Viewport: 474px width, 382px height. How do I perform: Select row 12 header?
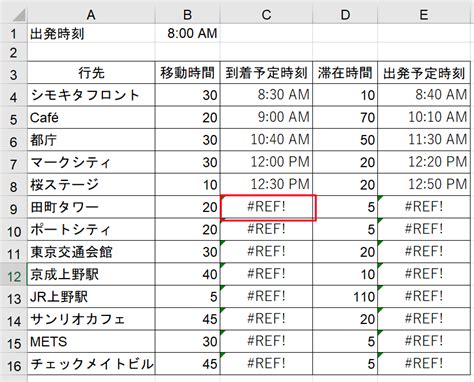(x=14, y=275)
